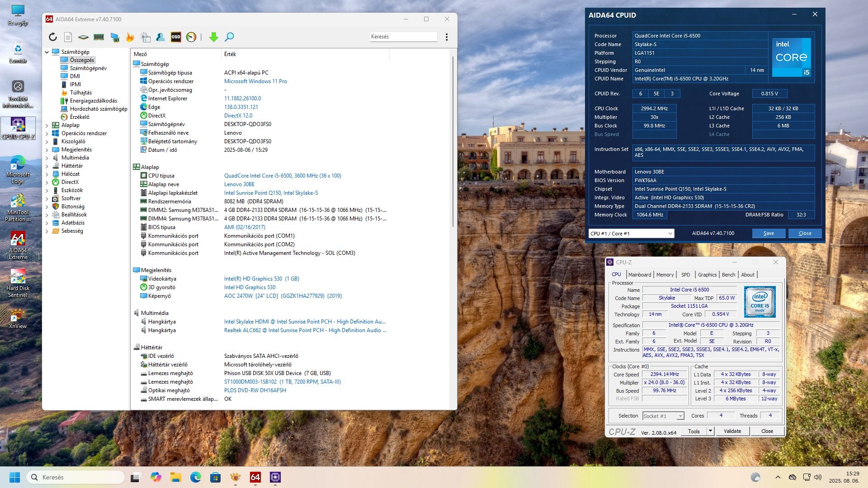Open the Tools dropdown arrow in CPU-Z

[x=710, y=431]
